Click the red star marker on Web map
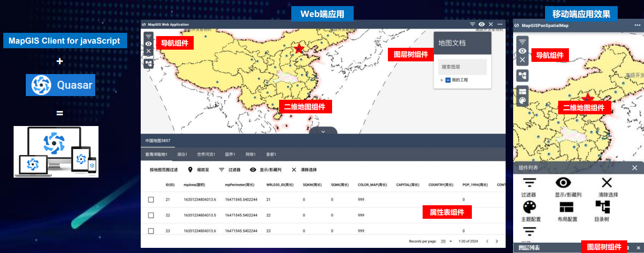 pos(299,49)
